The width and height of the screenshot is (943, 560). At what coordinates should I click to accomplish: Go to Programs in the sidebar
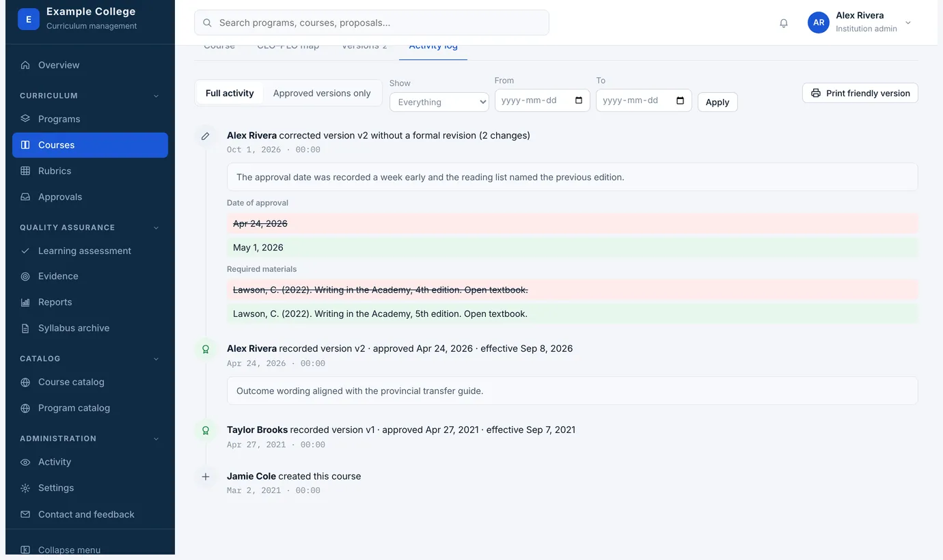point(90,119)
